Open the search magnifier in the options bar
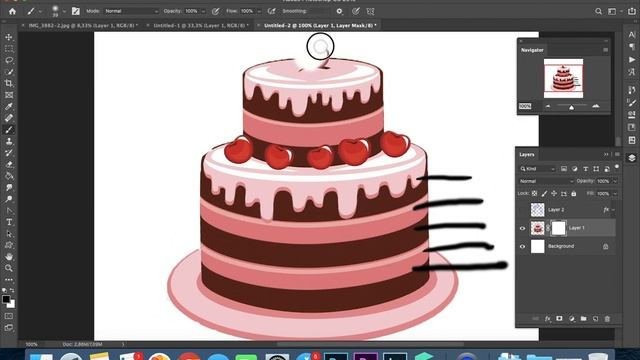 click(598, 11)
